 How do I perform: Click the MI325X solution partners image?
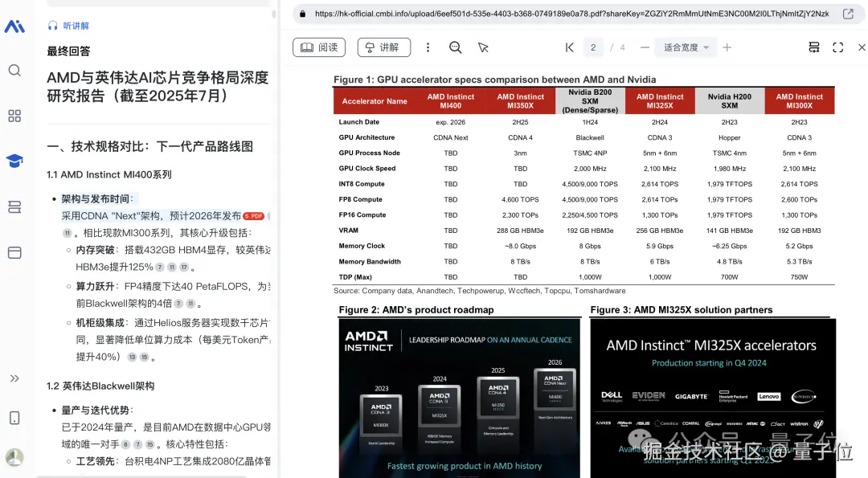point(713,398)
